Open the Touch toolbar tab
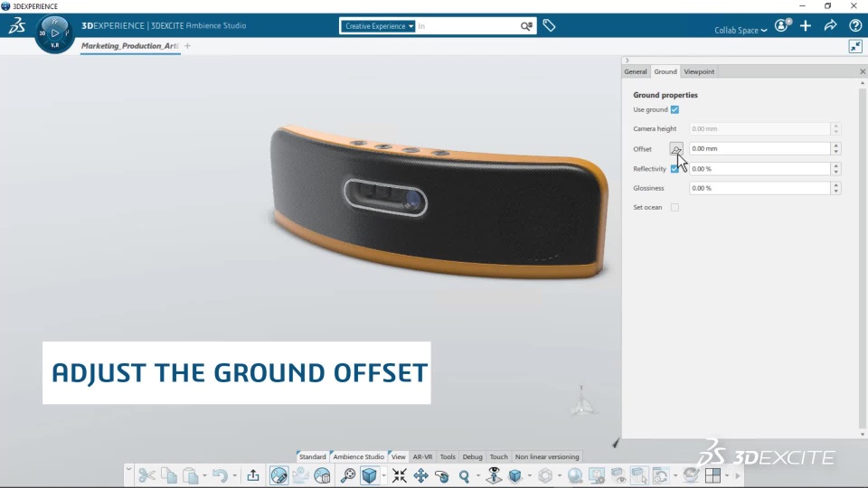Viewport: 868px width, 488px height. pyautogui.click(x=498, y=457)
